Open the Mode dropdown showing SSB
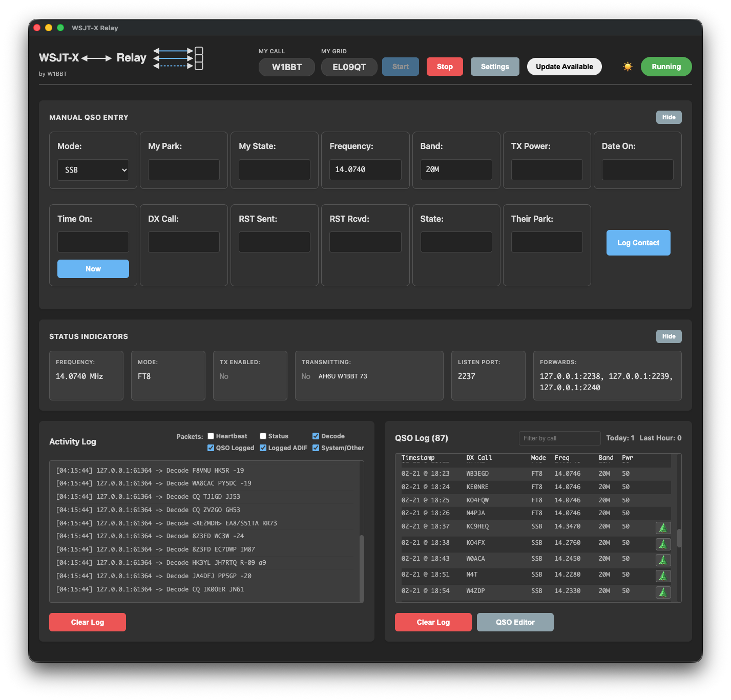The height and width of the screenshot is (700, 731). (x=93, y=169)
